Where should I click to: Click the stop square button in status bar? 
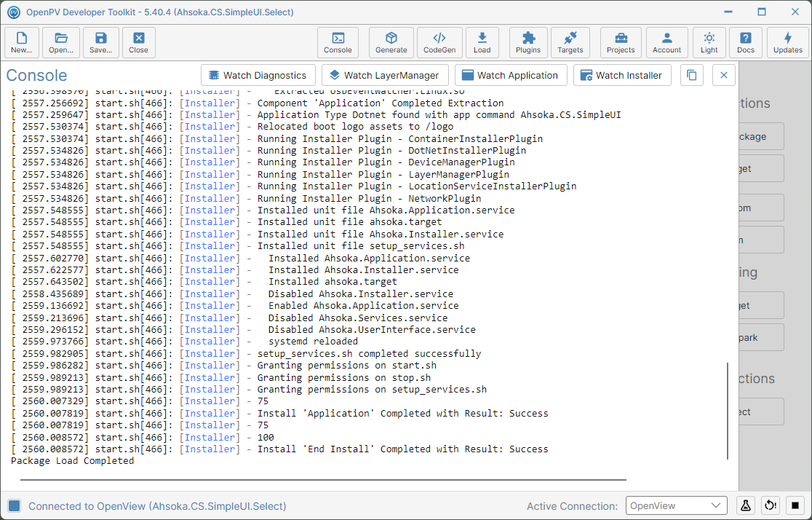[x=795, y=505]
